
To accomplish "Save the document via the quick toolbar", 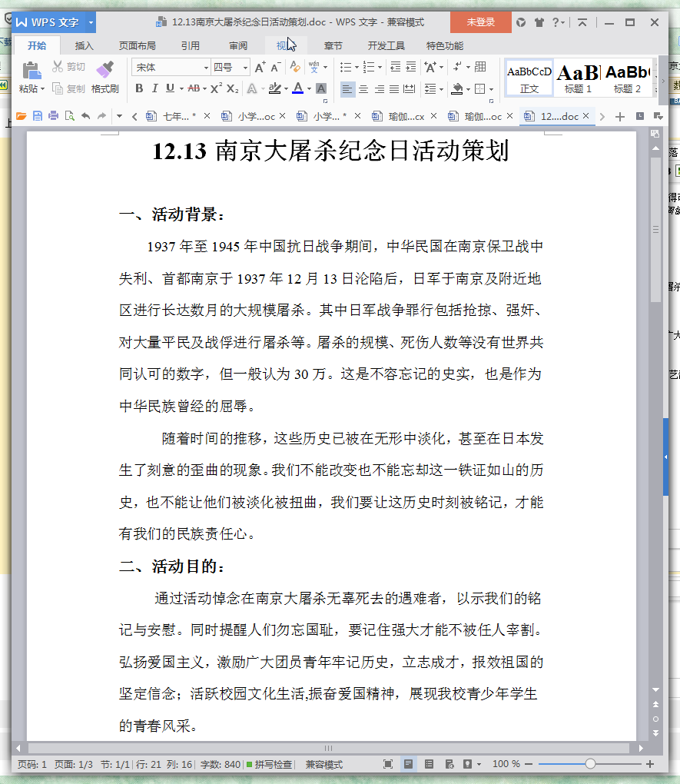I will (38, 117).
